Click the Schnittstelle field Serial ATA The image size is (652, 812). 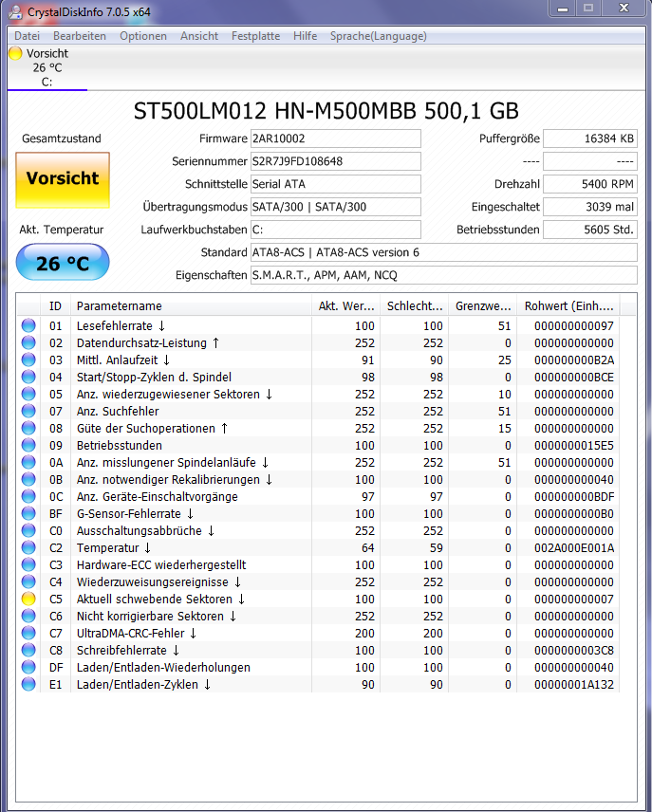336,184
